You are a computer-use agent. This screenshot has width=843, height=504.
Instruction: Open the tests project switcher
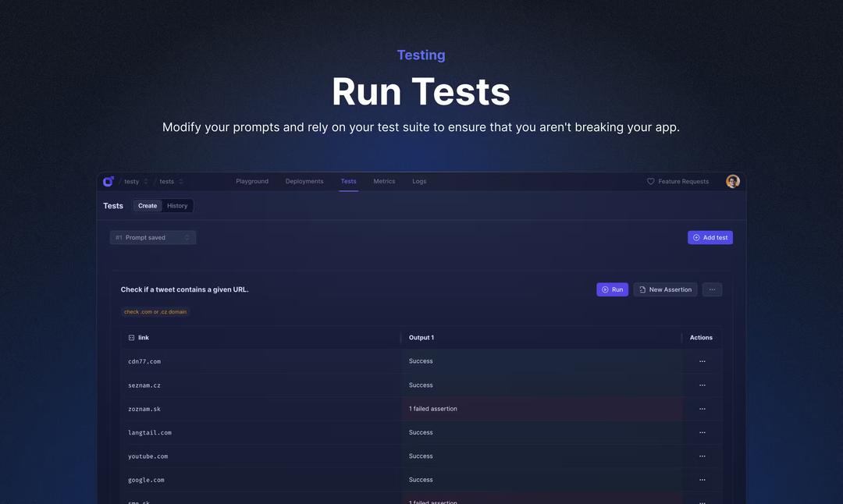tap(171, 182)
